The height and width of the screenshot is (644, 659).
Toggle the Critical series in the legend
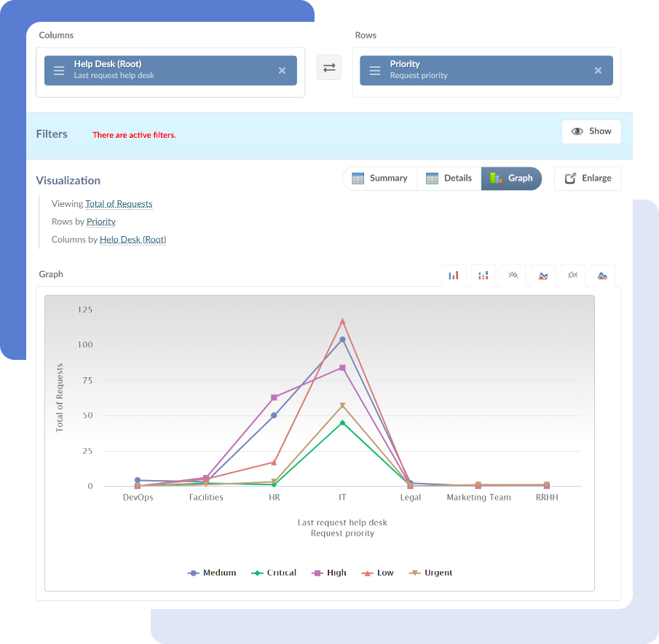pyautogui.click(x=274, y=573)
